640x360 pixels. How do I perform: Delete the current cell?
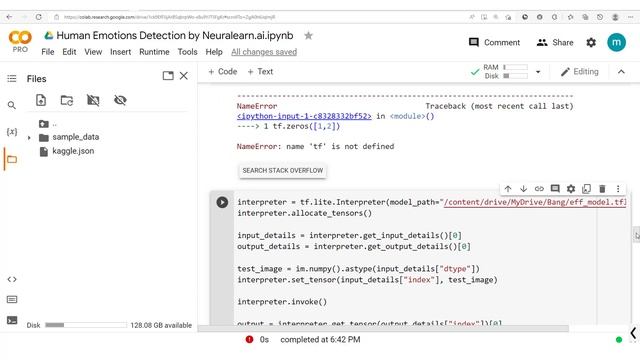pos(602,189)
